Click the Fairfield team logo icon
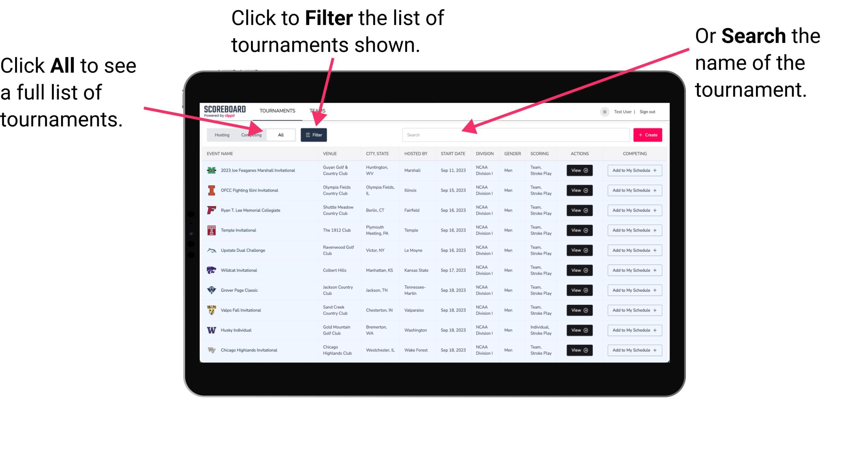 (212, 210)
